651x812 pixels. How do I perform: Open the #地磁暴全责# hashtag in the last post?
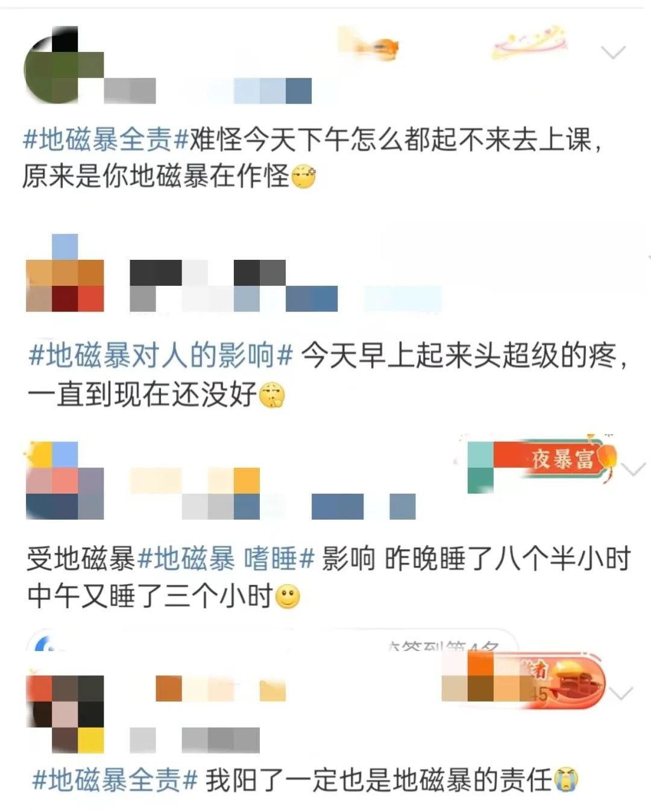tap(115, 781)
